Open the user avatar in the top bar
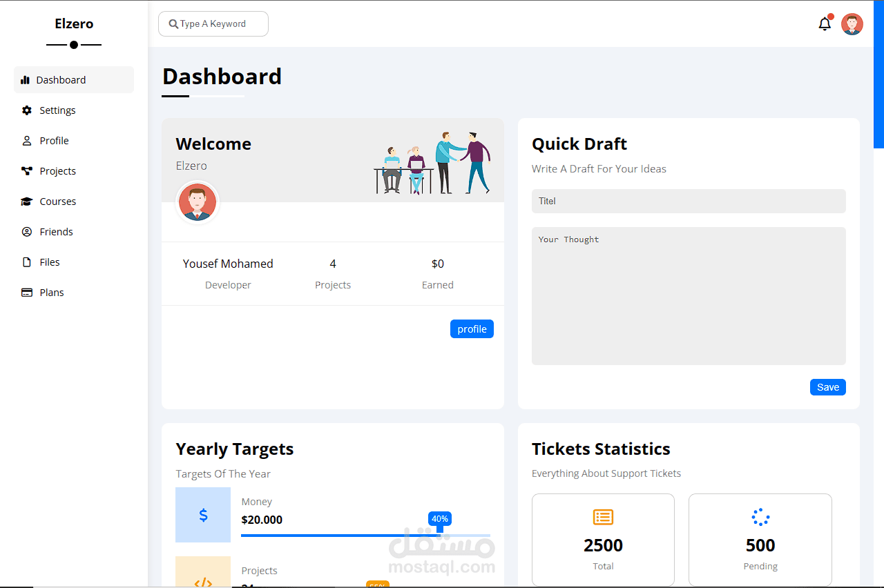Viewport: 884px width, 588px height. pyautogui.click(x=852, y=23)
